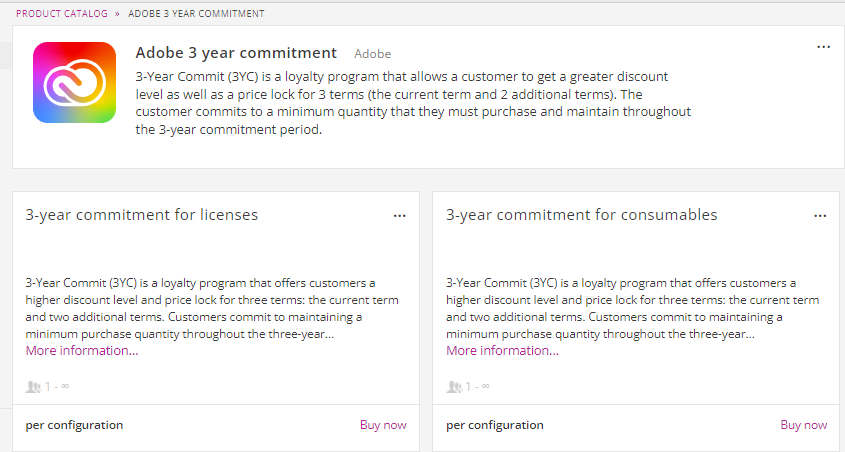The width and height of the screenshot is (845, 452).
Task: Click Buy now for licenses commitment
Action: [x=383, y=425]
